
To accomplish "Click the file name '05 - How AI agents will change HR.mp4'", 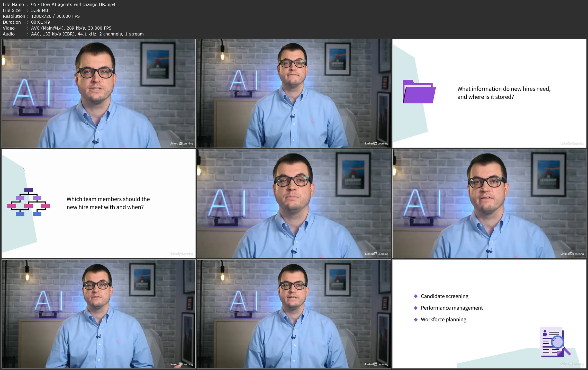I will [x=73, y=4].
